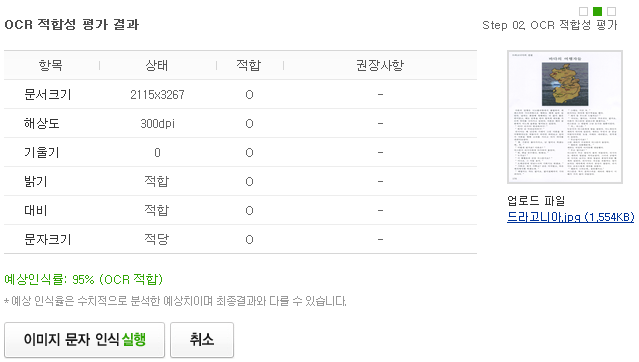
Task: Click the O mark in 문자크기 row
Action: (x=249, y=240)
